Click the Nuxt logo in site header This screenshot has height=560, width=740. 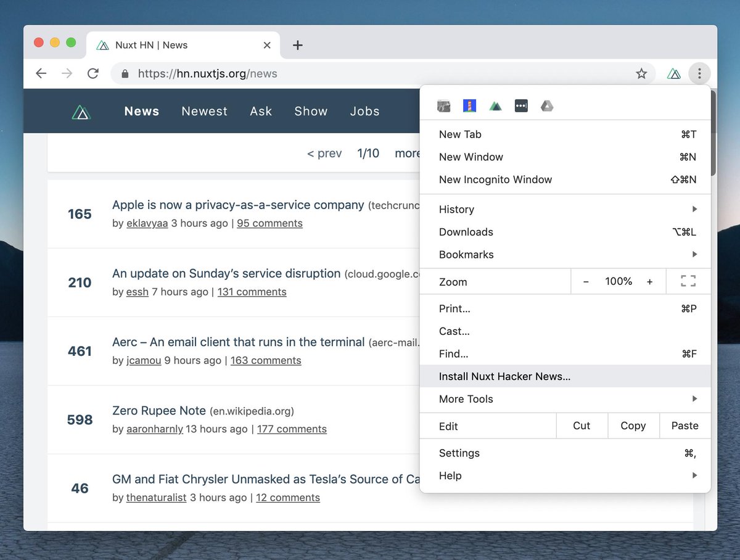81,112
